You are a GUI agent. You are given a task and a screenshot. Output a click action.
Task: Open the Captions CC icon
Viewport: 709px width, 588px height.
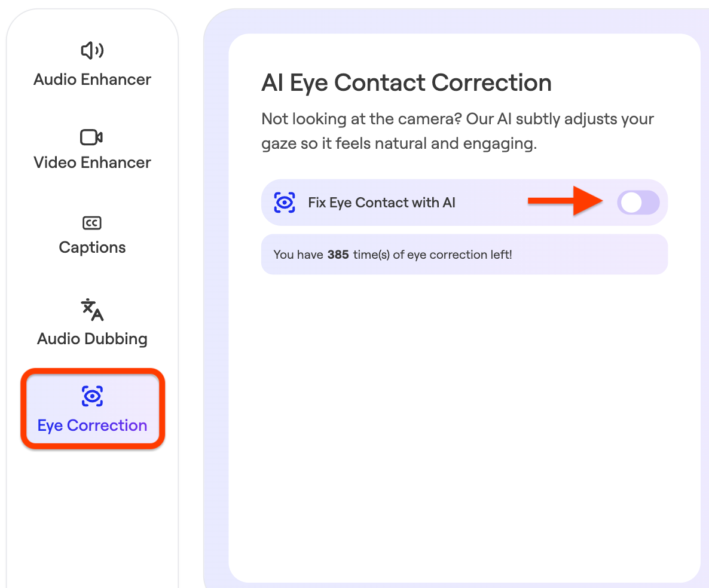(92, 223)
